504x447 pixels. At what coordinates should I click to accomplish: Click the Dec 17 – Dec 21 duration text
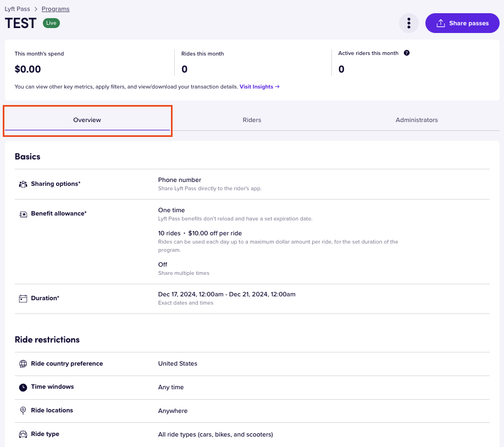(x=226, y=295)
